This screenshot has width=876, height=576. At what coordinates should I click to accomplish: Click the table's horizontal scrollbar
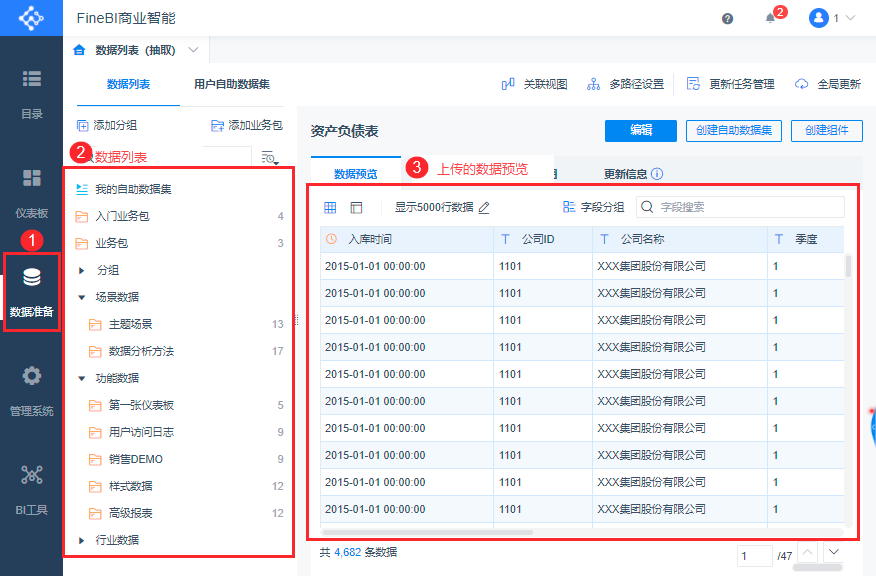(x=427, y=532)
